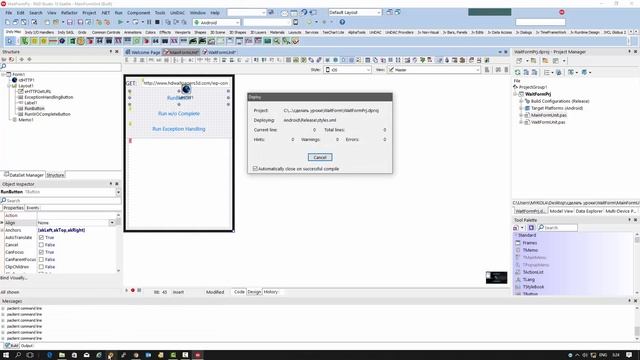This screenshot has height=360, width=640.
Task: Click the red record macro icon below the designer
Action: click(x=133, y=290)
